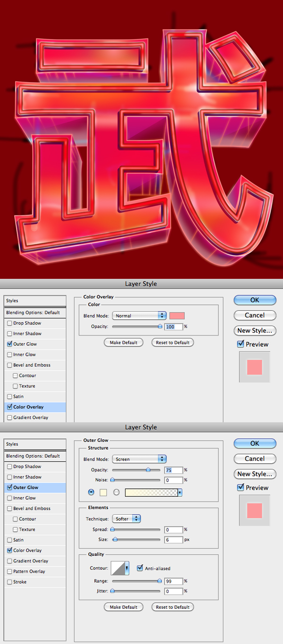The width and height of the screenshot is (283, 644).
Task: Click Make Default in Outer Glow panel
Action: click(x=124, y=607)
